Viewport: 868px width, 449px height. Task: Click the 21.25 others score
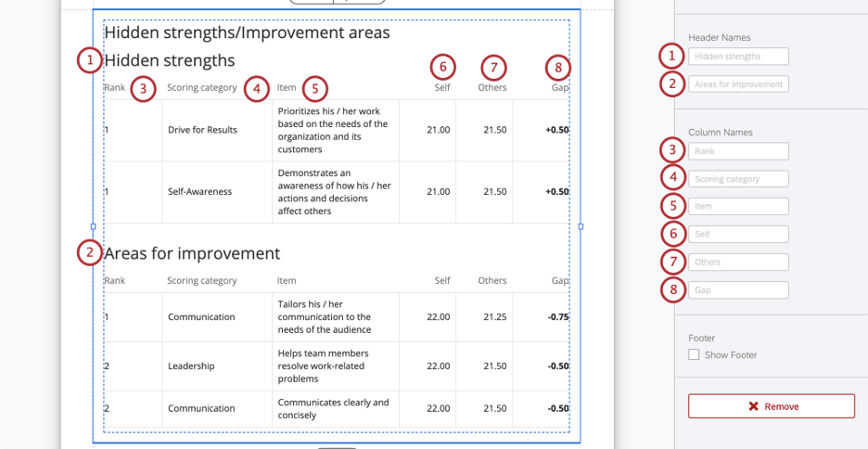[x=495, y=316]
